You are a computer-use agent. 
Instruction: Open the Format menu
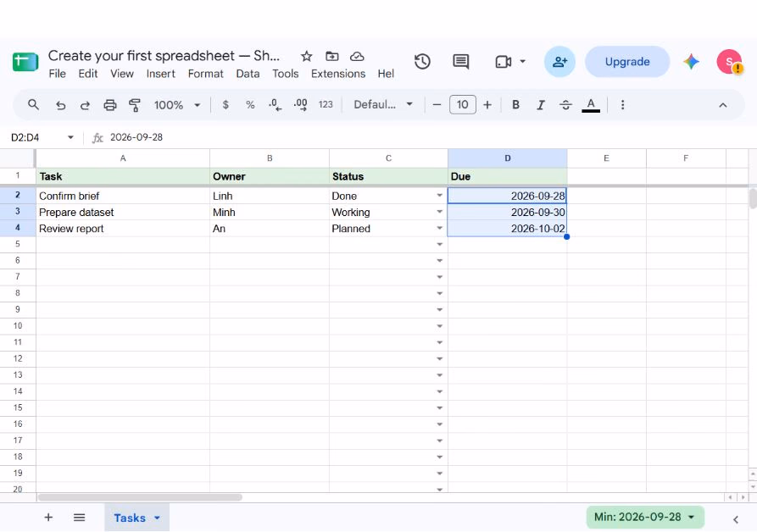pyautogui.click(x=206, y=74)
